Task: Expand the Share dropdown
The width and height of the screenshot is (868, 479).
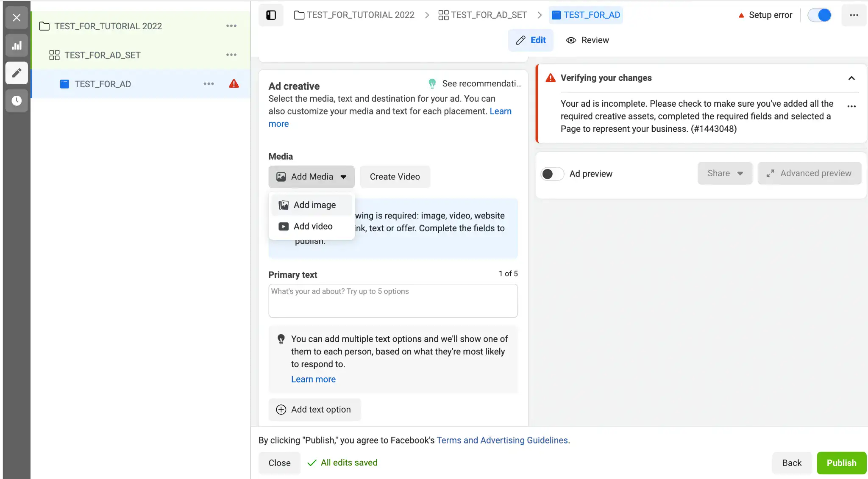Action: point(725,174)
